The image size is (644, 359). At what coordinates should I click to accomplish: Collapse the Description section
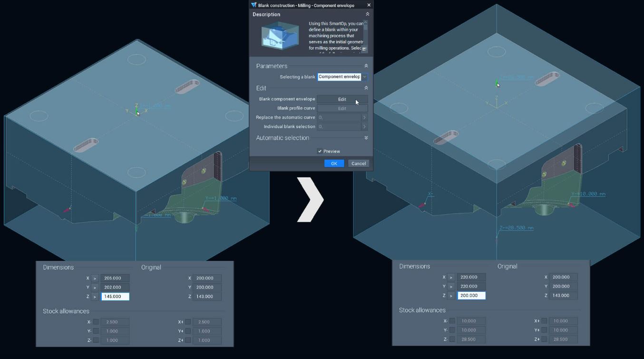click(367, 14)
